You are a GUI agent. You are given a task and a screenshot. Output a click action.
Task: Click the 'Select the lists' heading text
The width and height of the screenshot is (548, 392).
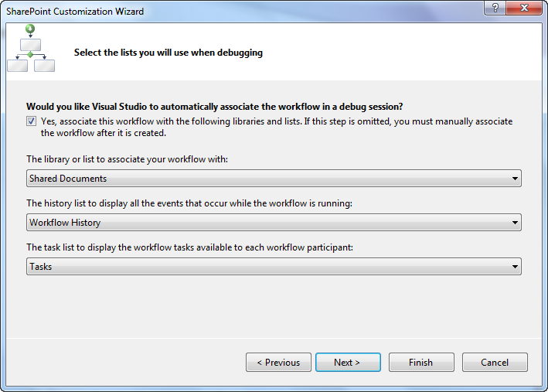[168, 53]
